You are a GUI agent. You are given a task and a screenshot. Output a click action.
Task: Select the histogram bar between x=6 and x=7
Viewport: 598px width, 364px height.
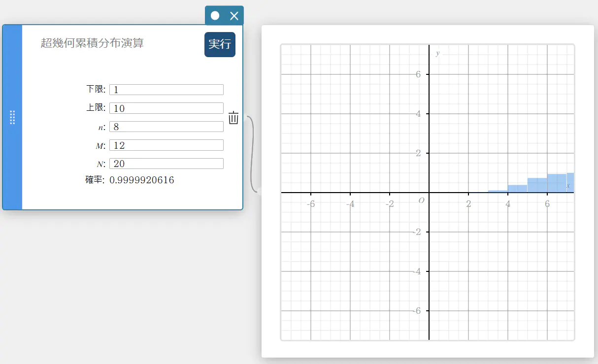point(557,183)
